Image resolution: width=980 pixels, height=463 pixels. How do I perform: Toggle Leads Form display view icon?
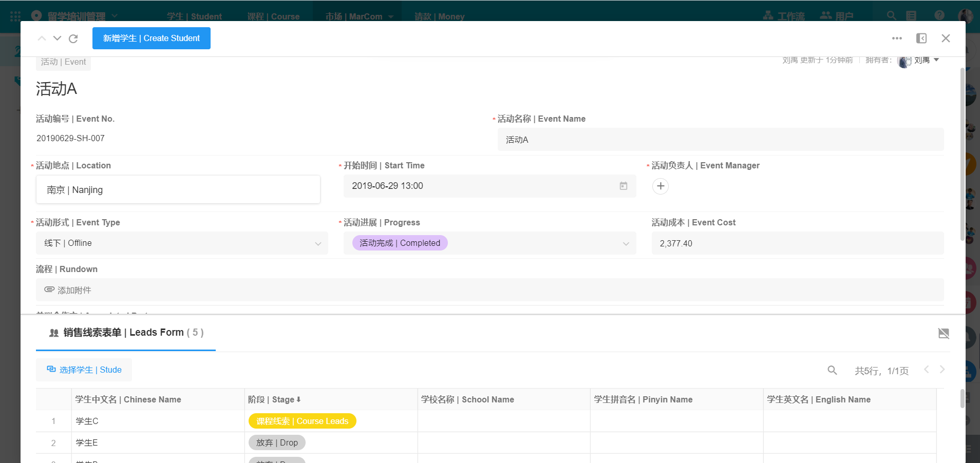[x=944, y=334]
